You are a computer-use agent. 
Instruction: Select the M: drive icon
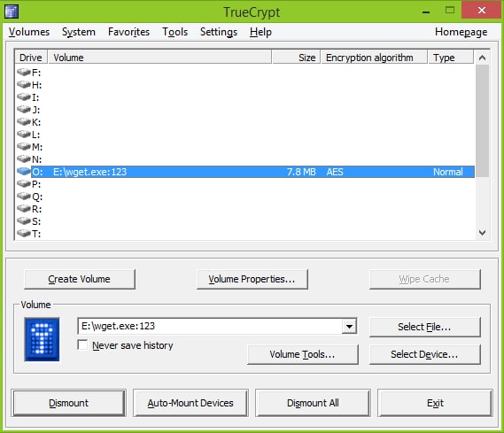(23, 146)
